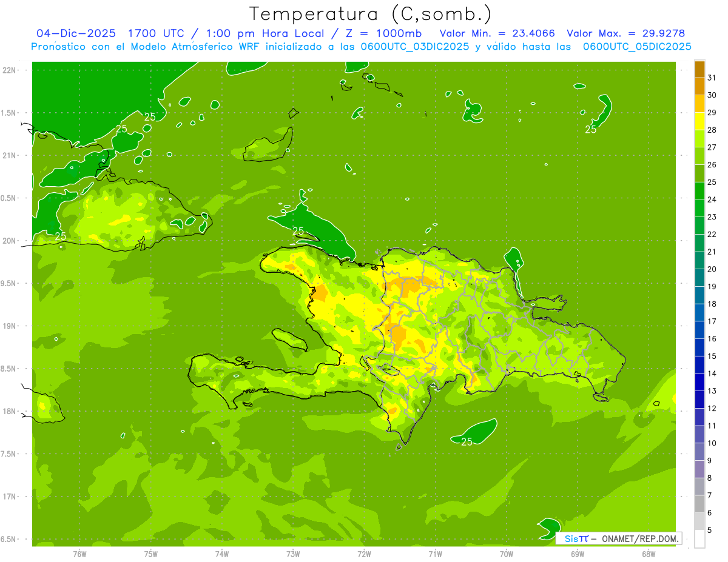Image resolution: width=728 pixels, height=562 pixels.
Task: Click the legend value "16"
Action: pyautogui.click(x=712, y=339)
